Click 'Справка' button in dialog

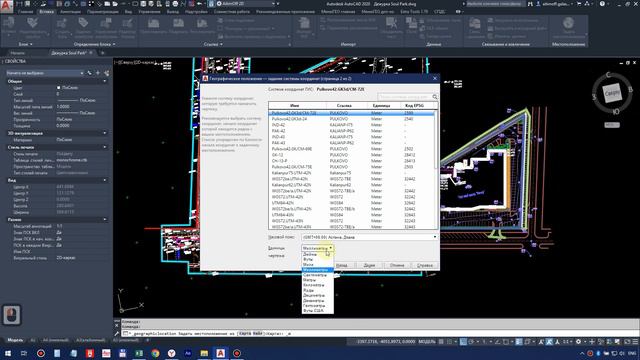click(424, 265)
